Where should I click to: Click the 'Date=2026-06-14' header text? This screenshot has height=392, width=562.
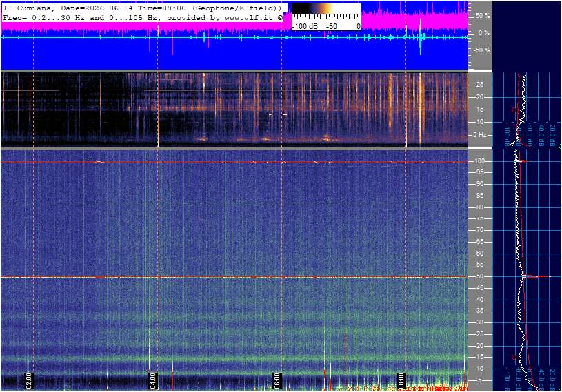pos(97,8)
